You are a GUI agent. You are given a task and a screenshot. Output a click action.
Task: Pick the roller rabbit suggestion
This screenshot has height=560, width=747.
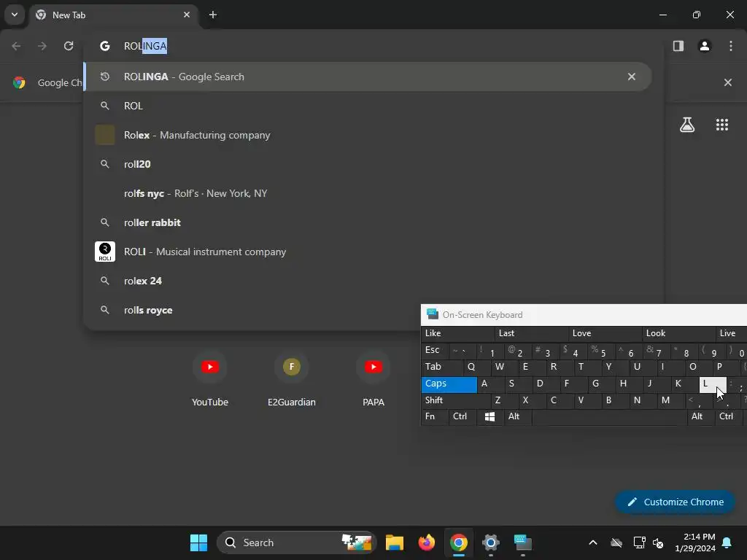[368, 222]
